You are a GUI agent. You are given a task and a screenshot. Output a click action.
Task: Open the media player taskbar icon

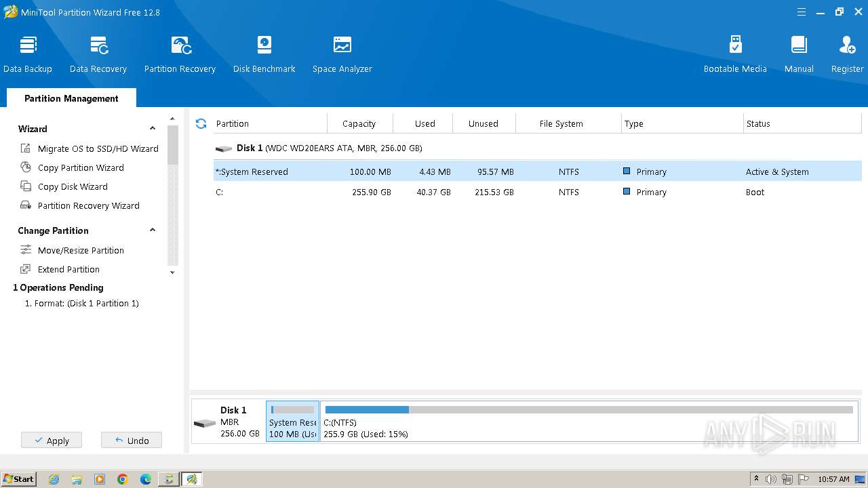coord(100,479)
